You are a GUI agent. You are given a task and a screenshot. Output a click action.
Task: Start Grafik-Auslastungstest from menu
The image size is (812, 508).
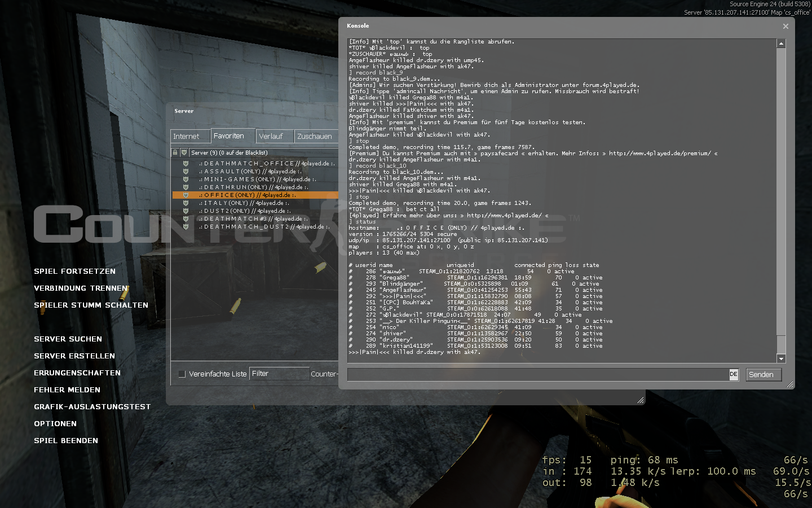click(92, 407)
